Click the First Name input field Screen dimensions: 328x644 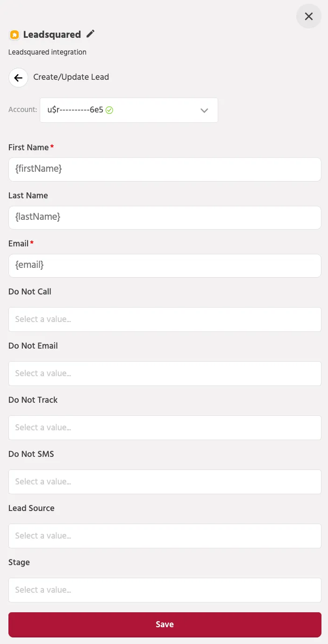165,169
